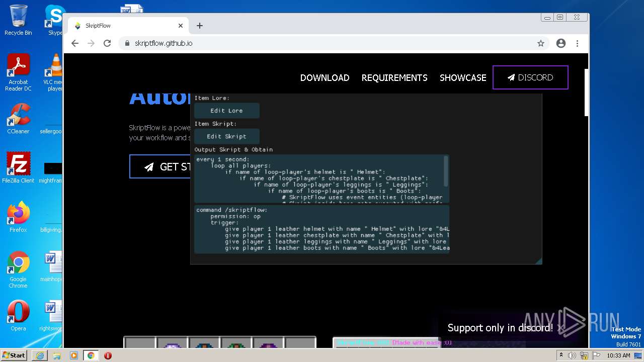Click the panel resize handle corner
This screenshot has width=644, height=362.
539,260
